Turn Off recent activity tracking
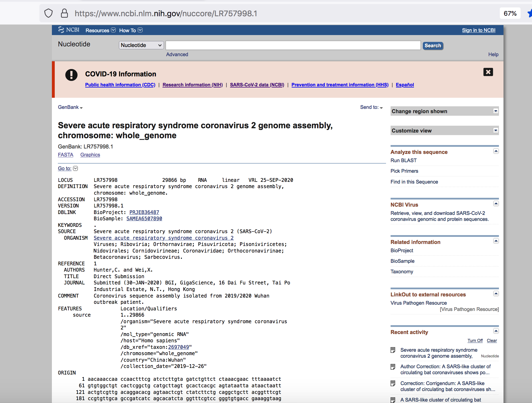 point(475,341)
